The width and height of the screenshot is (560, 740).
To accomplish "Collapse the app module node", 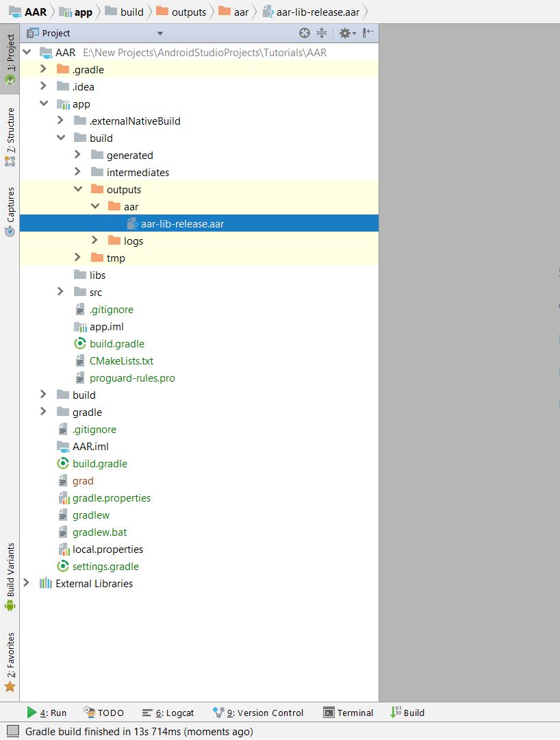I will point(44,104).
